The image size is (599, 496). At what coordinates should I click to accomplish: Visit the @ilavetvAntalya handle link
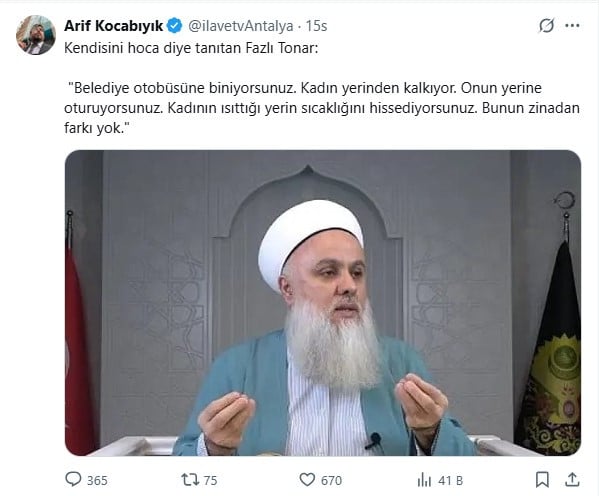241,26
